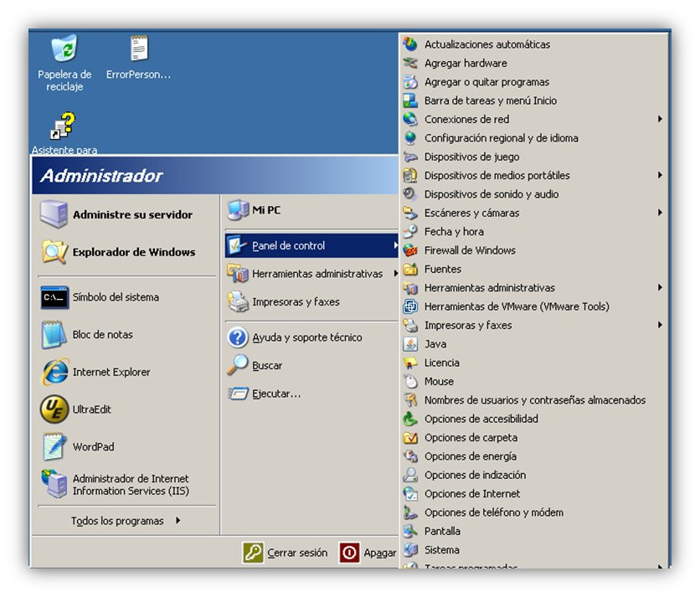Expand control panel Herramientas administrativas arrow
The image size is (700, 597).
660,287
